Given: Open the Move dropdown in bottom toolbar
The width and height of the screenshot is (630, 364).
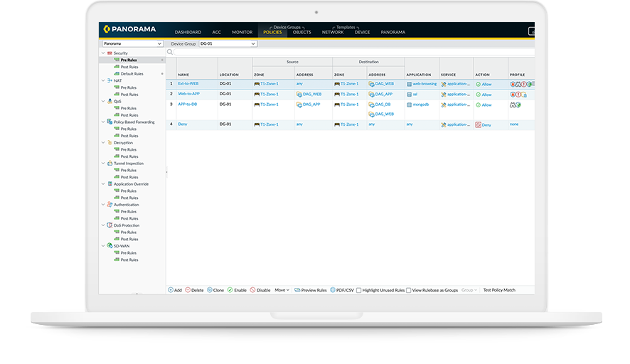Looking at the screenshot, I should 282,290.
